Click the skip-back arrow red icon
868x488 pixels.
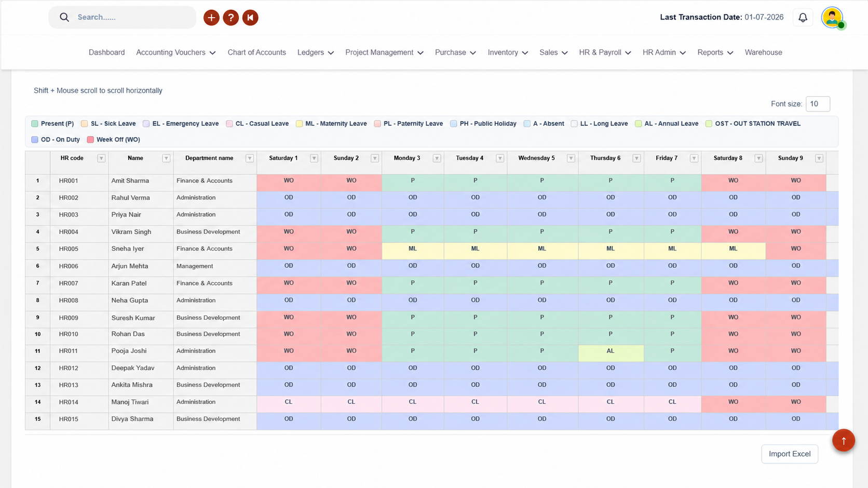click(250, 18)
